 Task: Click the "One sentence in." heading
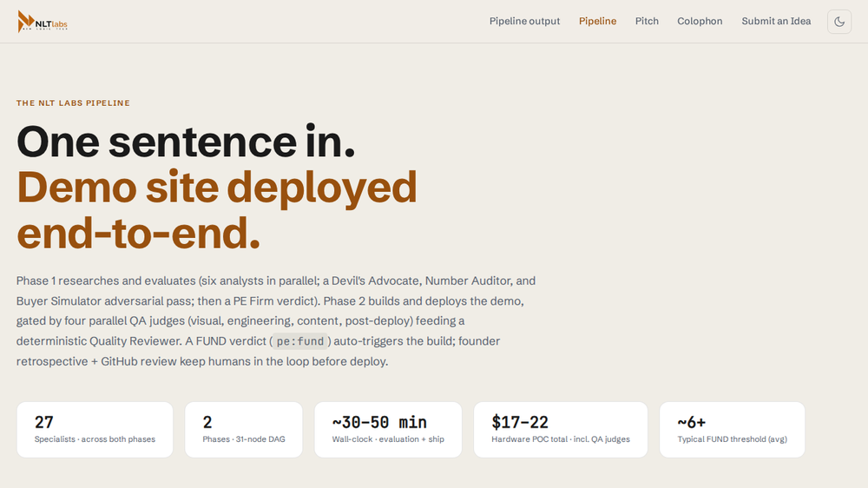click(186, 142)
